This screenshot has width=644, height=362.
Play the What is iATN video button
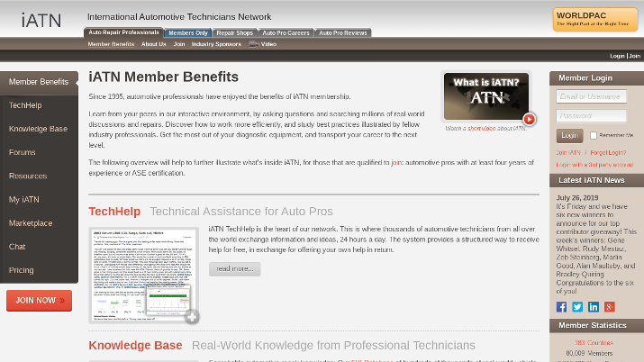tap(529, 119)
